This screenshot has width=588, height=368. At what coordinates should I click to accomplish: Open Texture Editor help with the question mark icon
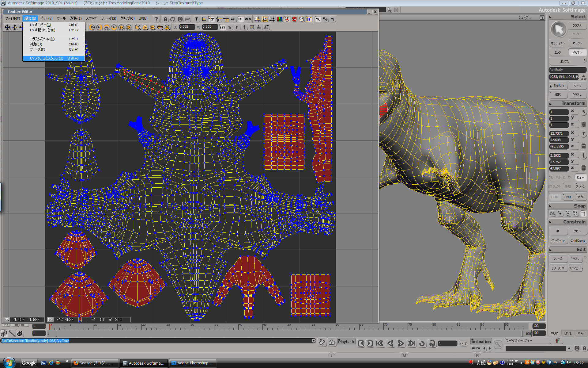click(x=156, y=19)
